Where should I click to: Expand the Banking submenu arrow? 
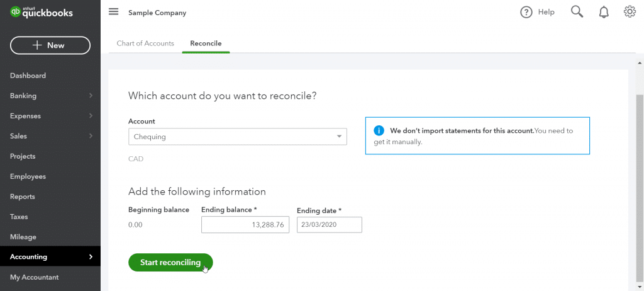click(91, 96)
